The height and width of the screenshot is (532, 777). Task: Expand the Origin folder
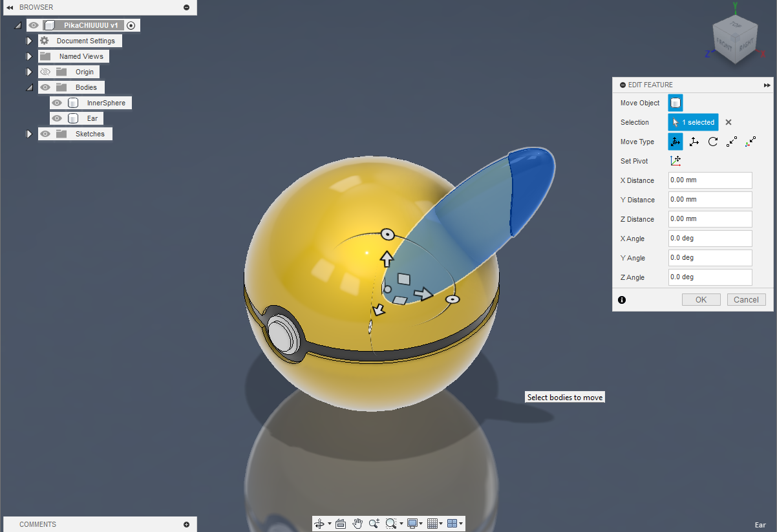click(x=29, y=72)
